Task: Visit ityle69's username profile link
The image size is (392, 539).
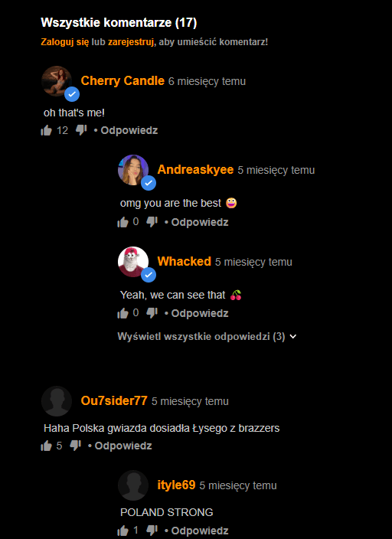Action: (176, 485)
